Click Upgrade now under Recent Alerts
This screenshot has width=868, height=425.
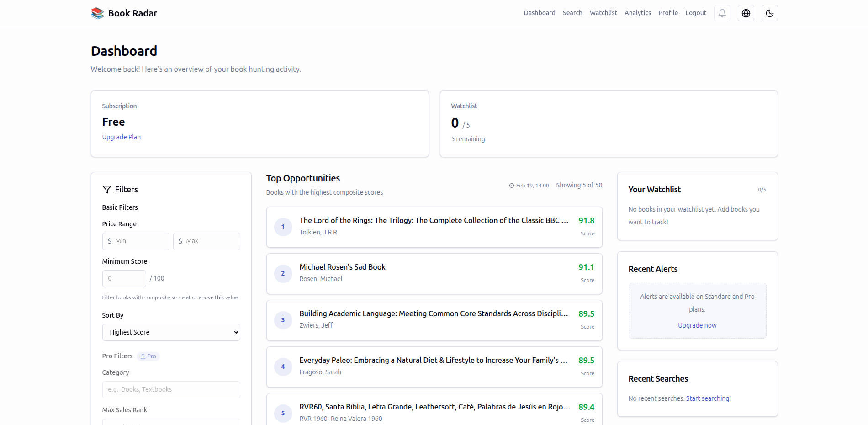click(697, 325)
